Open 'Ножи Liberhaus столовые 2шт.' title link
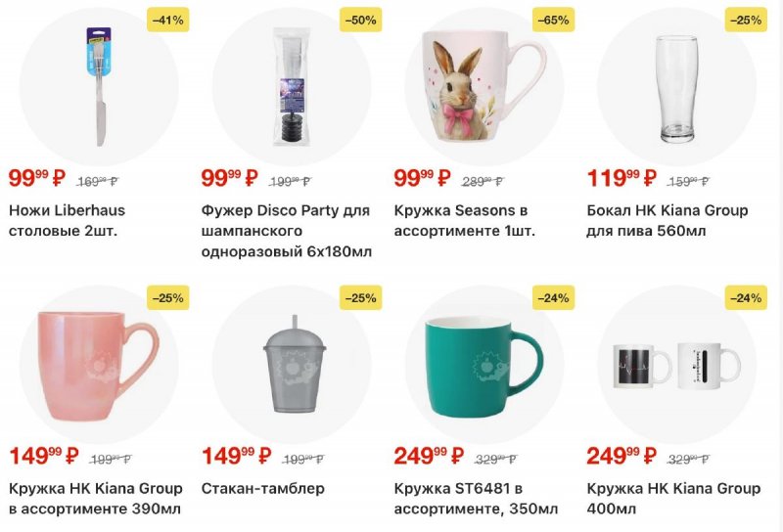This screenshot has height=532, width=783. (x=67, y=221)
